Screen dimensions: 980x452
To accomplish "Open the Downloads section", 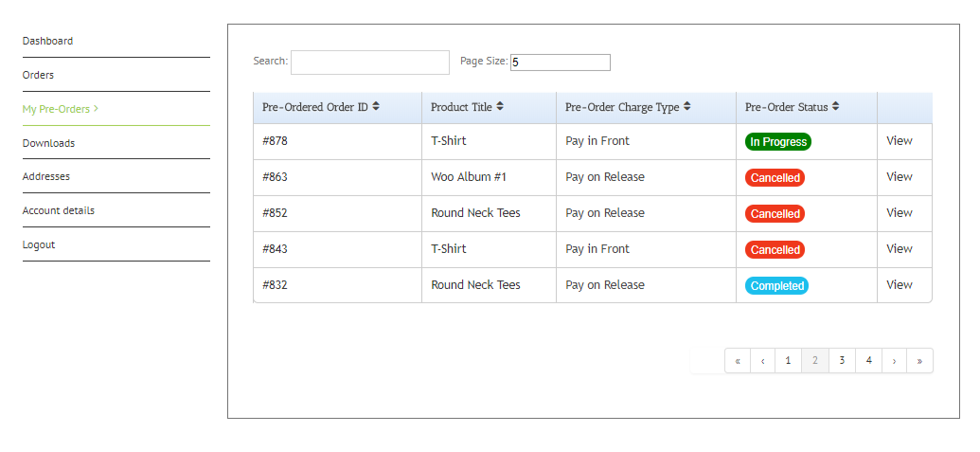I will pos(48,143).
